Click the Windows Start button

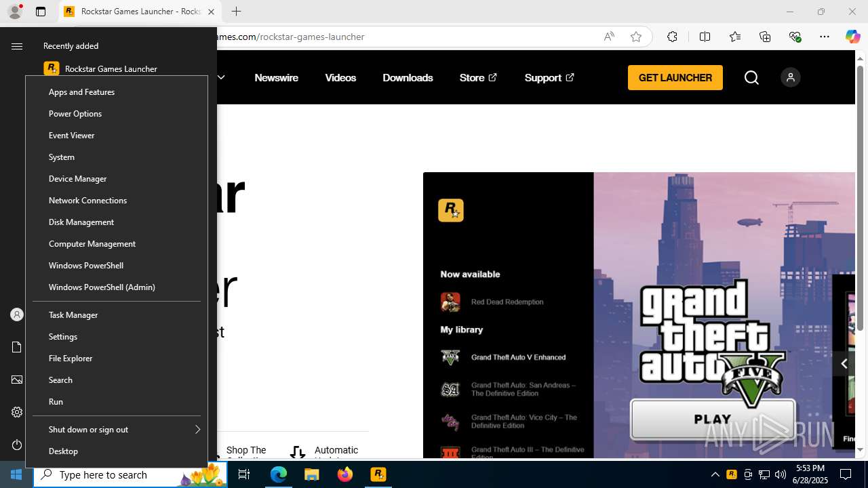click(x=16, y=474)
